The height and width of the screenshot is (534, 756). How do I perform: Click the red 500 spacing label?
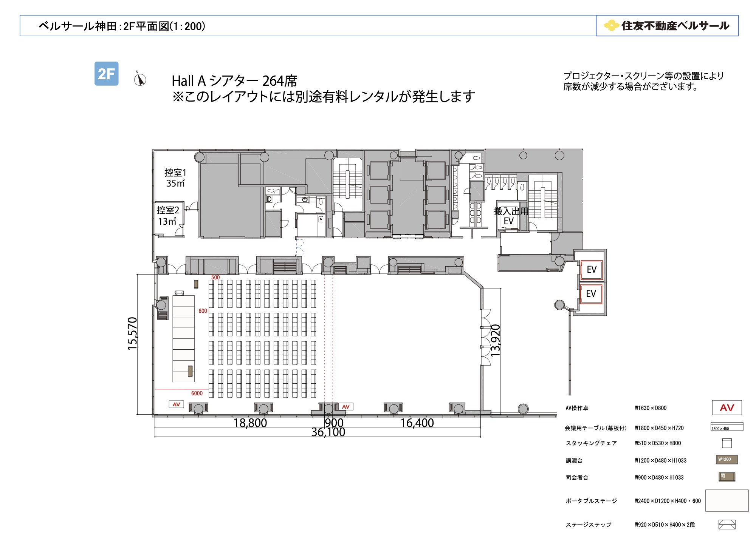point(215,277)
